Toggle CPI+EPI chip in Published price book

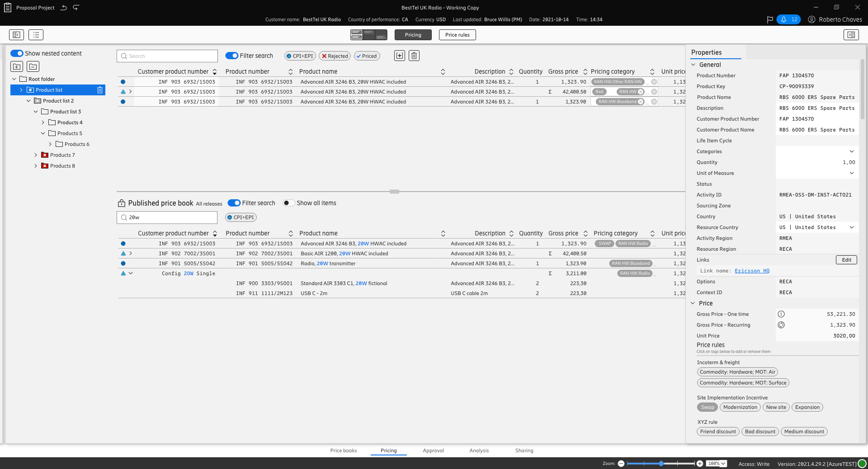point(241,217)
